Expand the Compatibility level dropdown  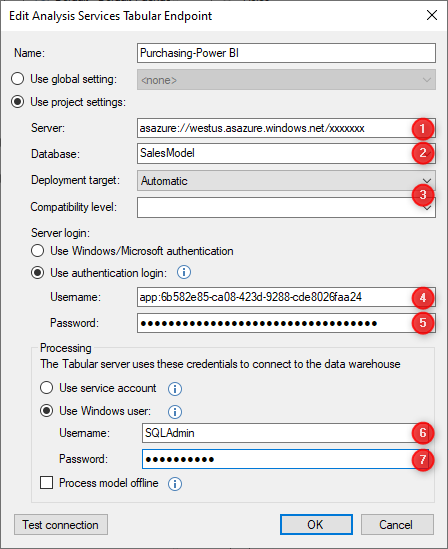tap(286, 207)
